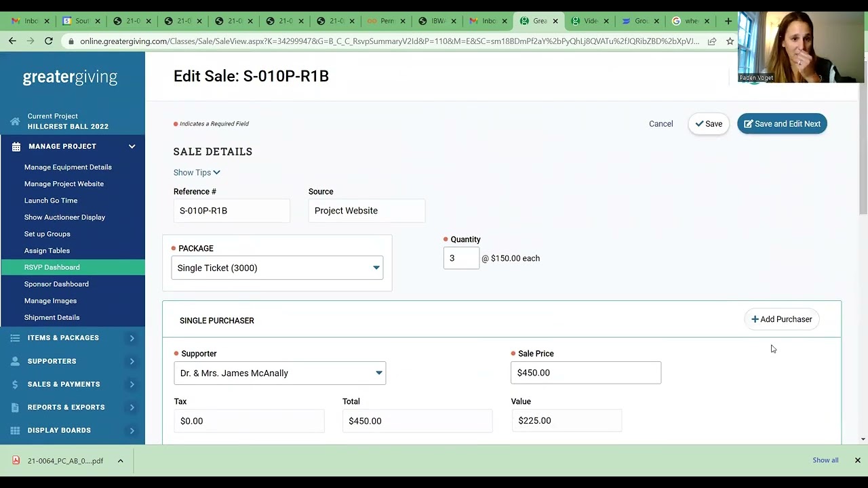The width and height of the screenshot is (868, 488).
Task: Click the Manage Project calendar icon
Action: click(16, 146)
